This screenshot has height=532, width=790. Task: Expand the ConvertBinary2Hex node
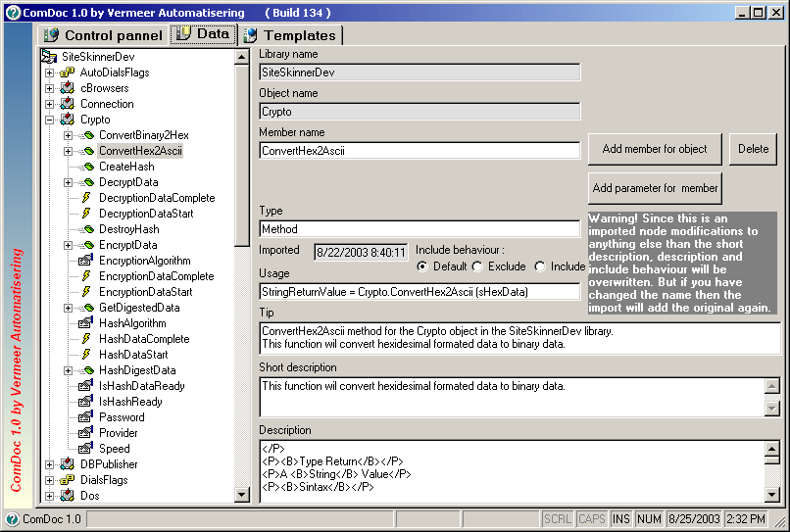click(68, 135)
